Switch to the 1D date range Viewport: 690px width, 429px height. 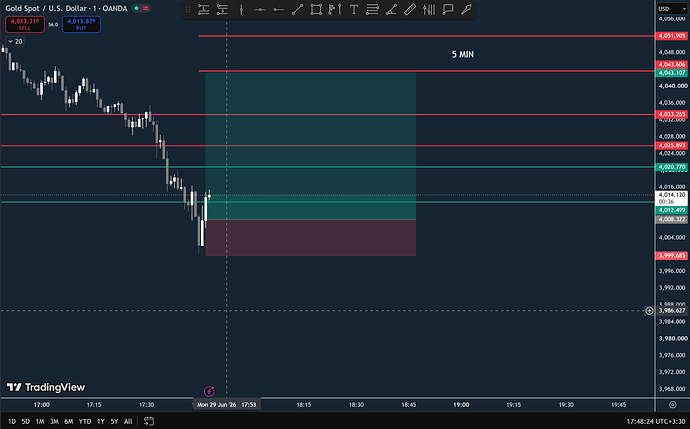tap(12, 422)
